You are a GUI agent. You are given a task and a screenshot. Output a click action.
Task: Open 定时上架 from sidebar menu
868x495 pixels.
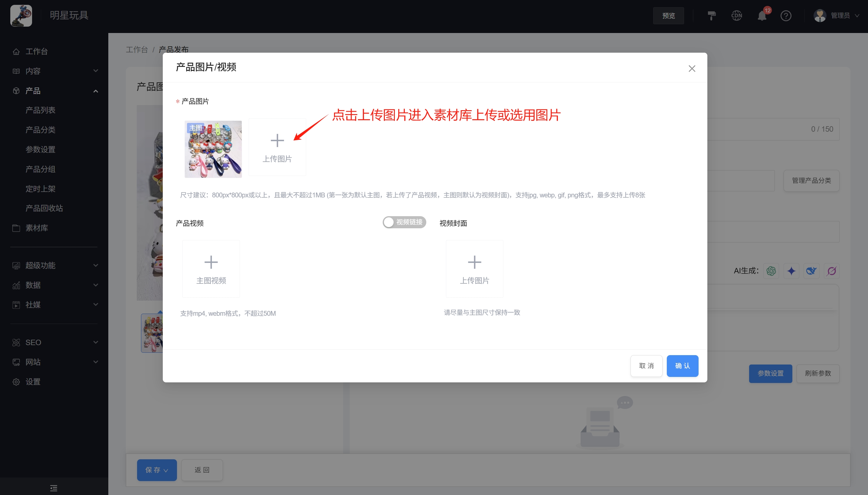click(41, 189)
